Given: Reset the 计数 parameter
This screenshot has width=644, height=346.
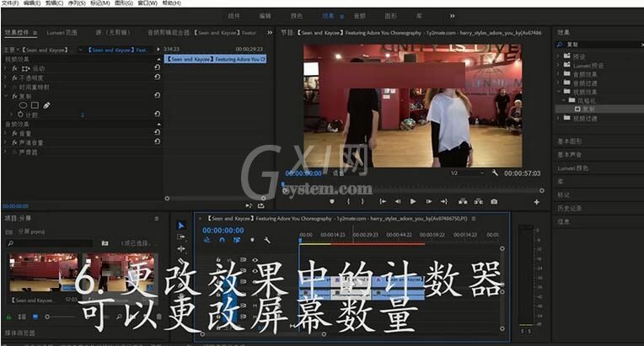Looking at the screenshot, I should [x=157, y=114].
